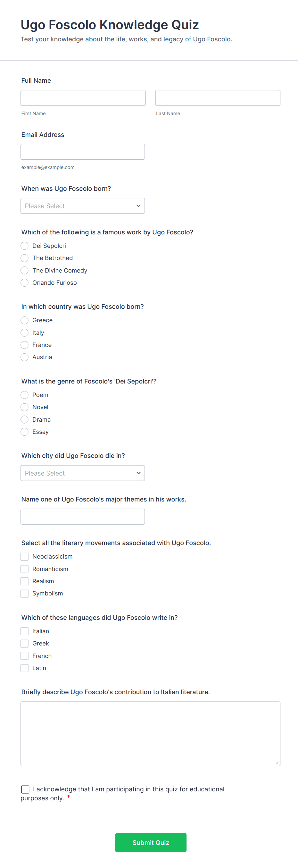This screenshot has height=868, width=298.
Task: Choose the Essay radio option
Action: 25,432
